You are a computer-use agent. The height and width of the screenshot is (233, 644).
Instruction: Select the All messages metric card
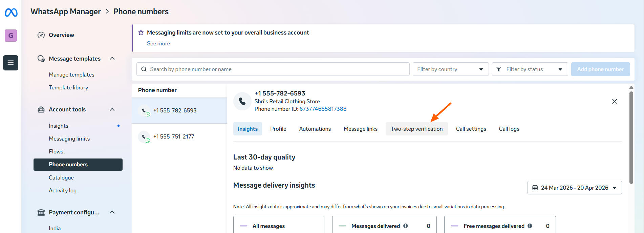click(279, 224)
